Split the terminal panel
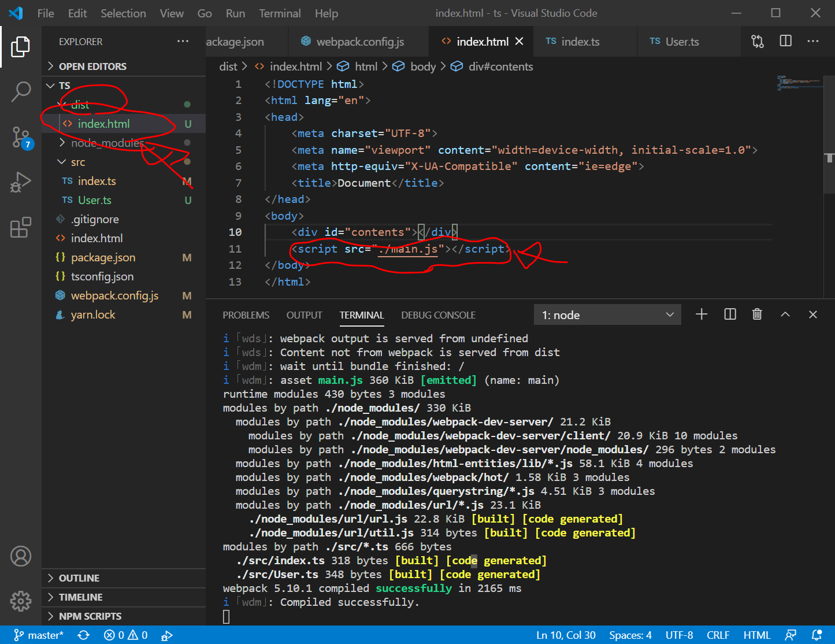This screenshot has width=835, height=644. tap(730, 314)
